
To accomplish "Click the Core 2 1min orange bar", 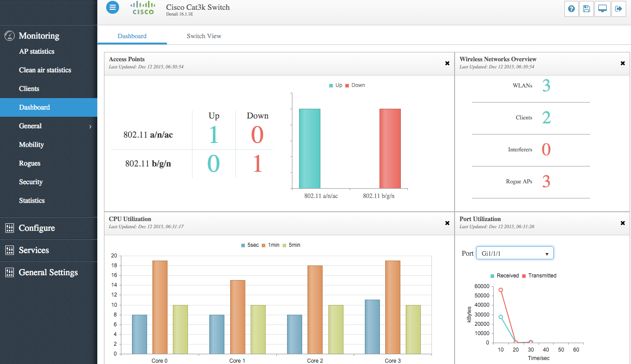I will (315, 310).
